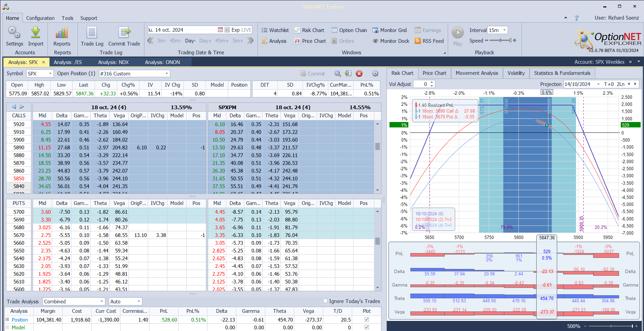Click the green compare-columns icon beside magnifier
644x331 pixels.
click(x=348, y=73)
